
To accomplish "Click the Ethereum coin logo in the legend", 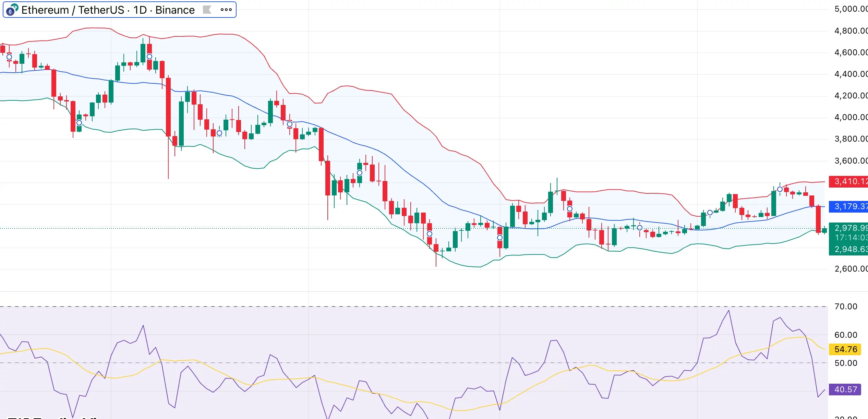I will (x=11, y=10).
